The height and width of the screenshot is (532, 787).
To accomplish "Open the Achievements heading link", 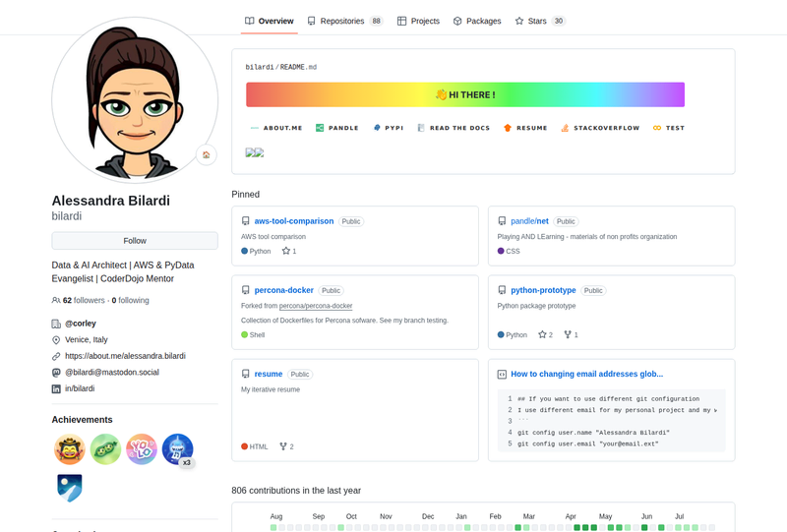I will click(x=82, y=420).
